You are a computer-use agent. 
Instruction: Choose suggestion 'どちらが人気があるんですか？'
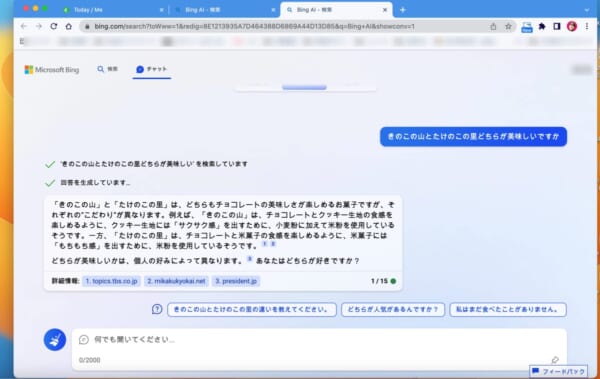393,309
